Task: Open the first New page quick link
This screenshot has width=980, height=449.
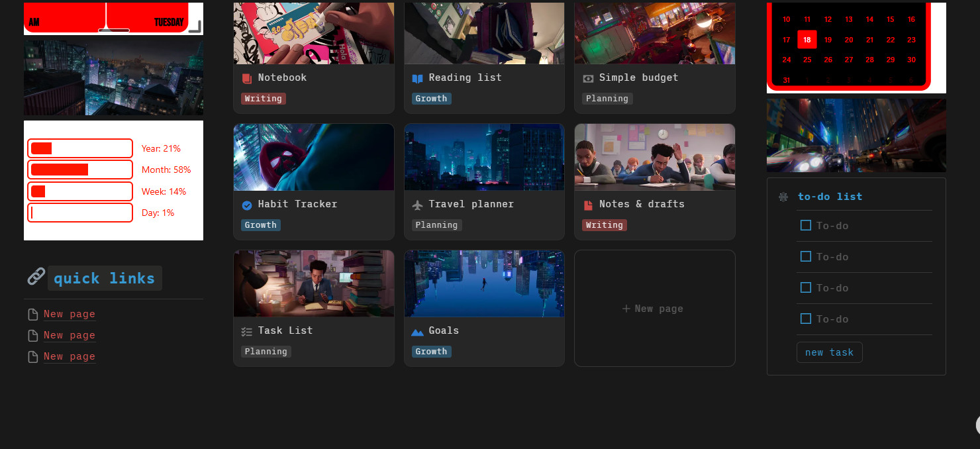Action: [x=70, y=315]
